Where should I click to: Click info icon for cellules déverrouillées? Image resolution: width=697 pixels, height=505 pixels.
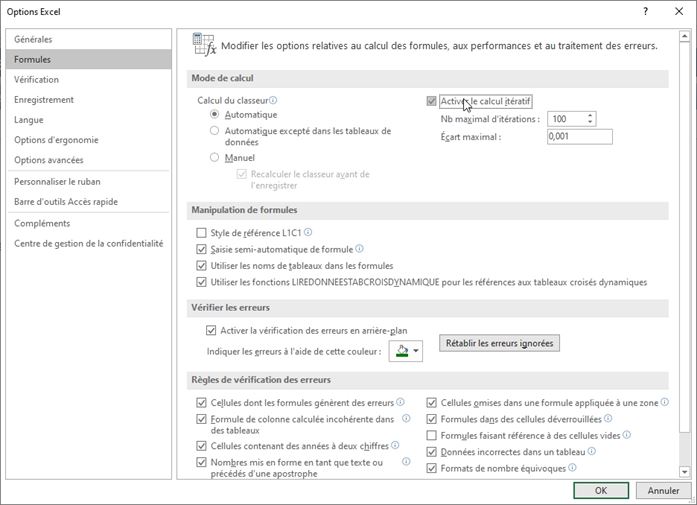[609, 418]
